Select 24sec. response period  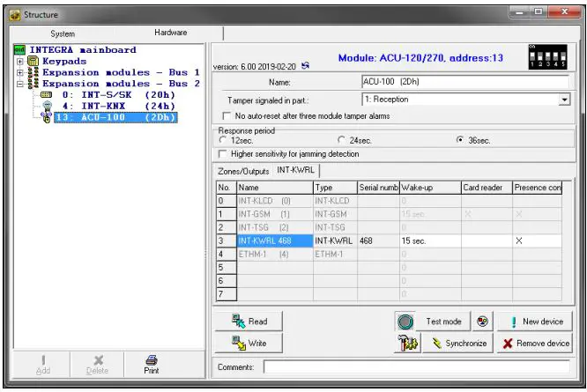(x=341, y=140)
